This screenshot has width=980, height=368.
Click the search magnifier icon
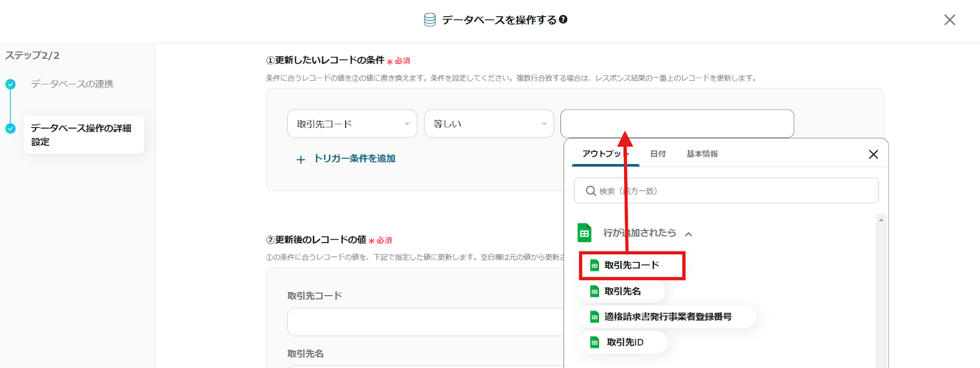click(x=590, y=191)
